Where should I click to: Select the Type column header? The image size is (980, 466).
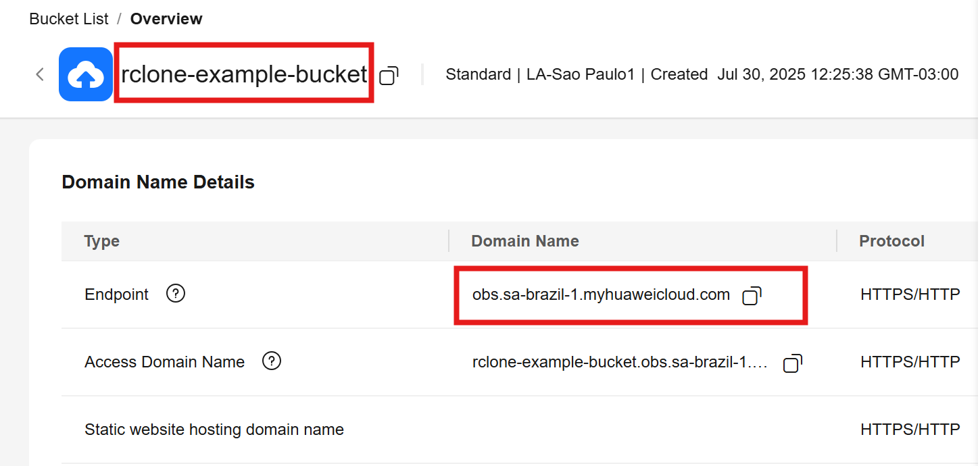(101, 240)
